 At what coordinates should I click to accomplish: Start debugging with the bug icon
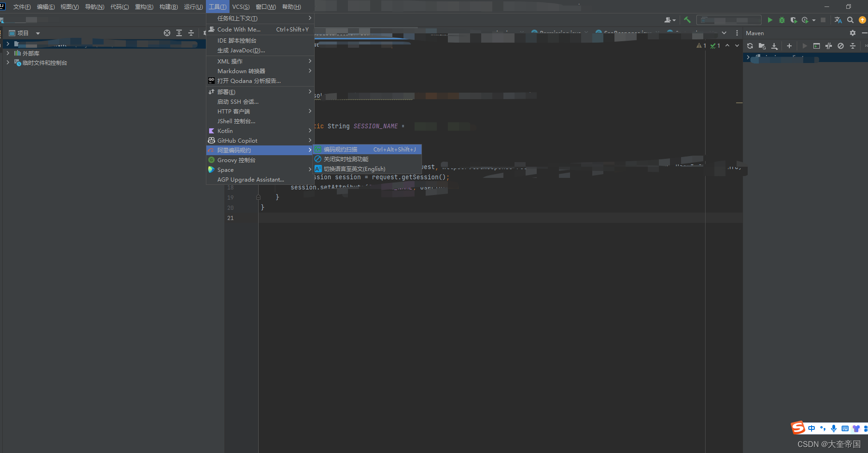(x=782, y=20)
